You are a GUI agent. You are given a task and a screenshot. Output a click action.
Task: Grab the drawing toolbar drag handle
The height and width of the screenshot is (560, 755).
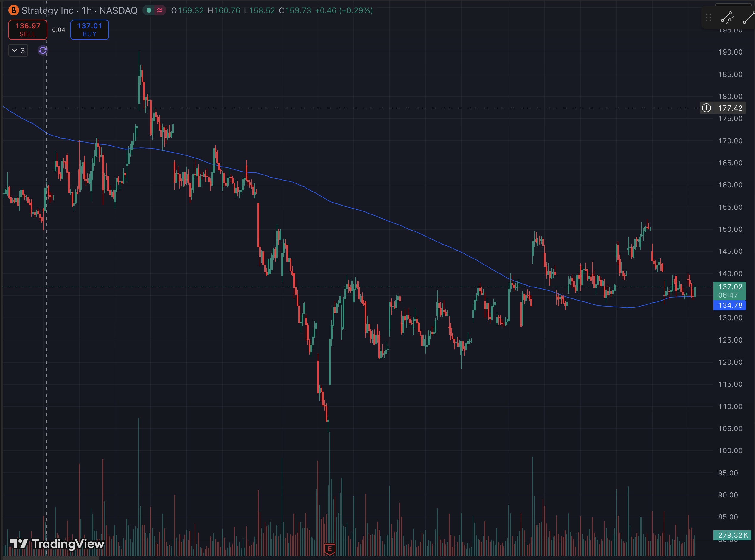point(708,18)
